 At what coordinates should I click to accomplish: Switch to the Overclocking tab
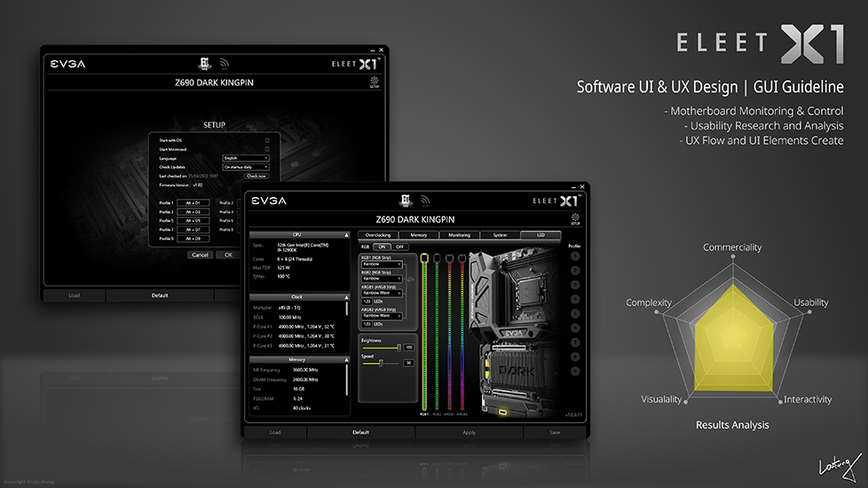coord(378,235)
